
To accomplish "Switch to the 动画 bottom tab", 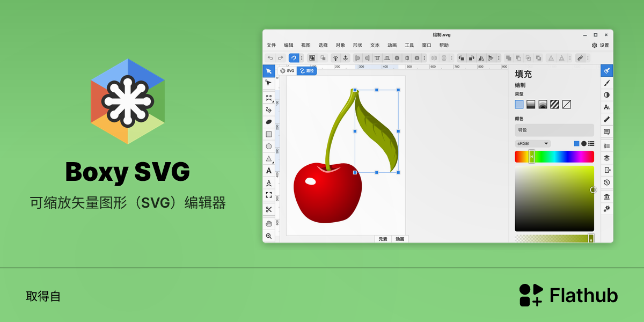I will [400, 239].
